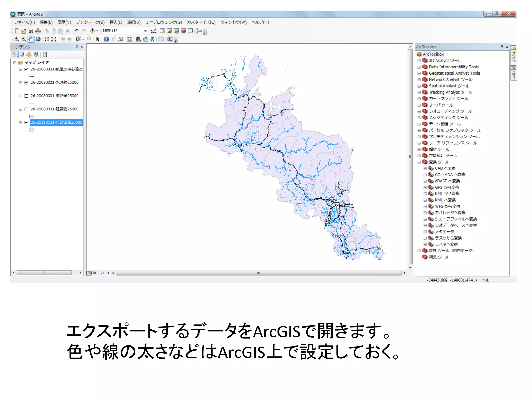Open the Measure ruler tool

(129, 39)
